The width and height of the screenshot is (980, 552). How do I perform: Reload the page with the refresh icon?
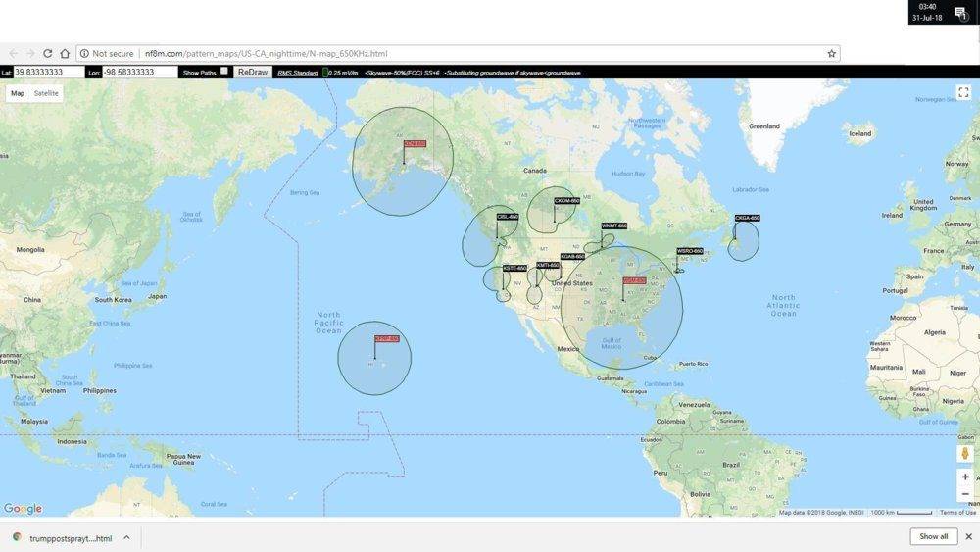[47, 54]
